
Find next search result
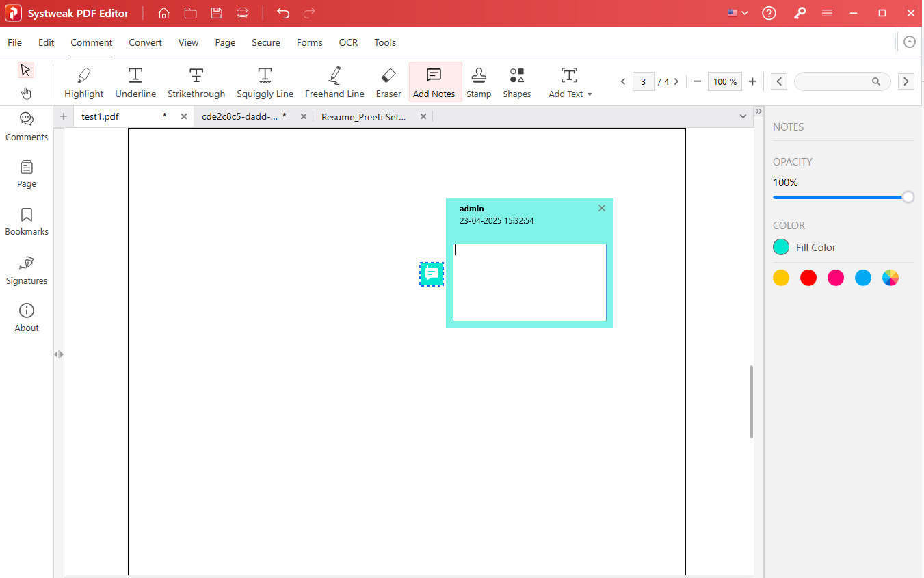click(x=906, y=81)
